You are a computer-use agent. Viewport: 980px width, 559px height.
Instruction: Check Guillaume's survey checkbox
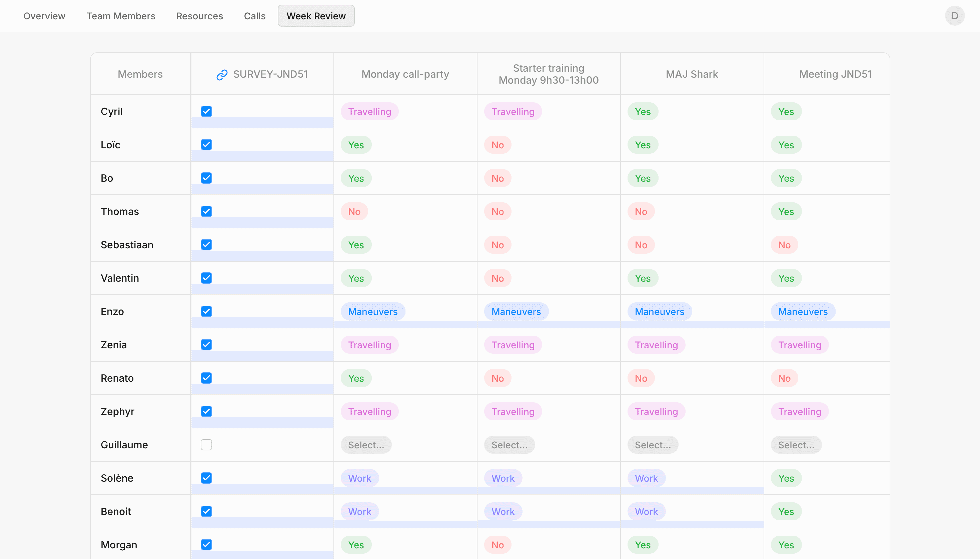(x=206, y=445)
